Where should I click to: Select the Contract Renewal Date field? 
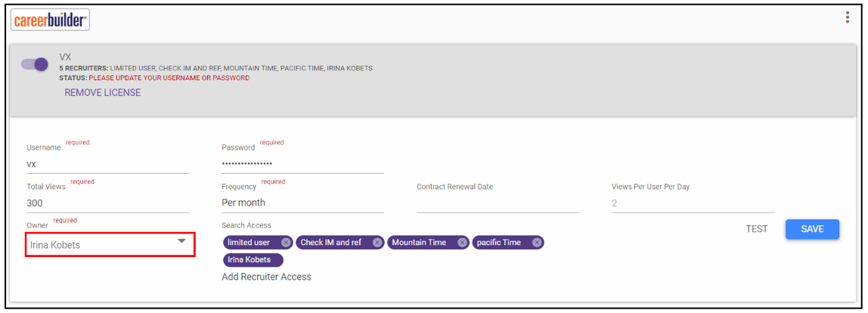click(x=498, y=203)
